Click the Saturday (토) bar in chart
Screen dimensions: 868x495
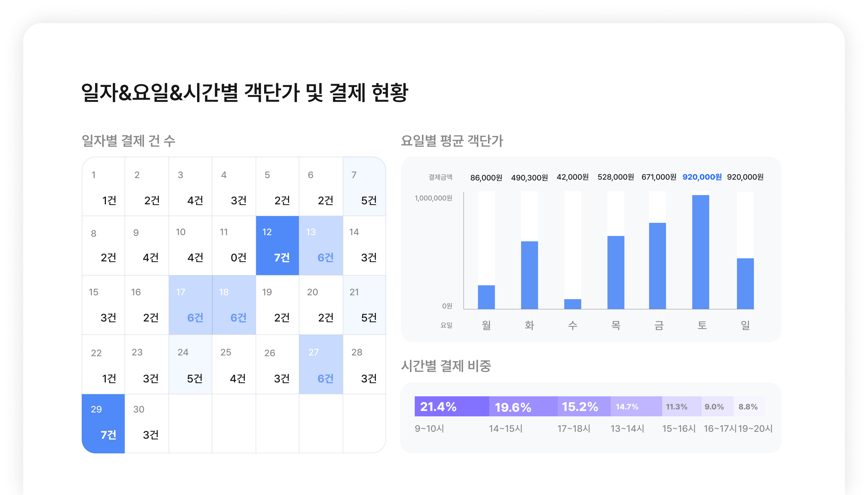coord(700,252)
